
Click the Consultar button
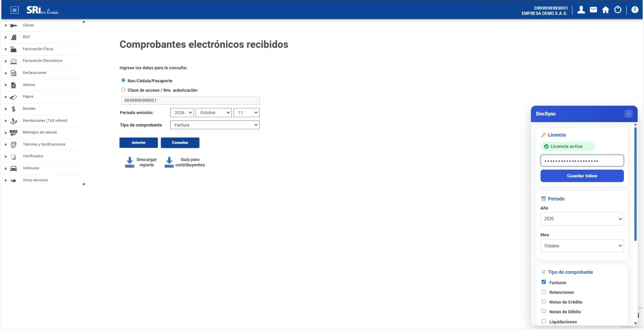[x=180, y=143]
